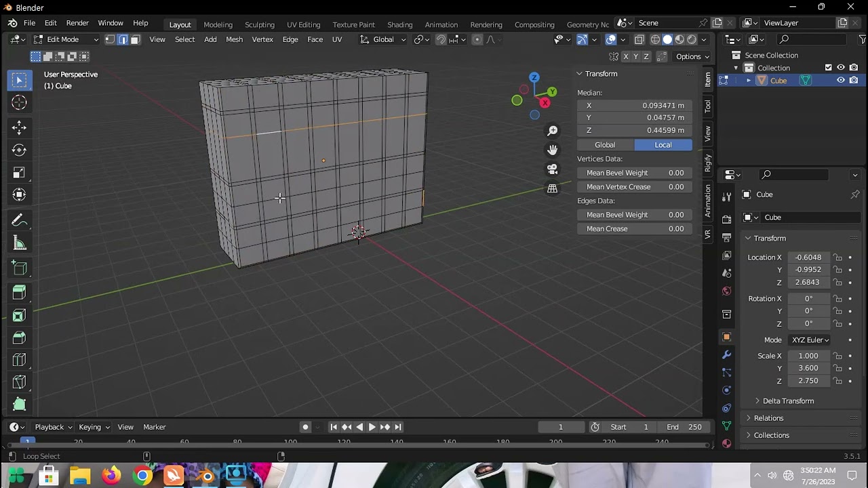Open the Render properties tab icon
Image resolution: width=868 pixels, height=488 pixels.
click(x=727, y=220)
